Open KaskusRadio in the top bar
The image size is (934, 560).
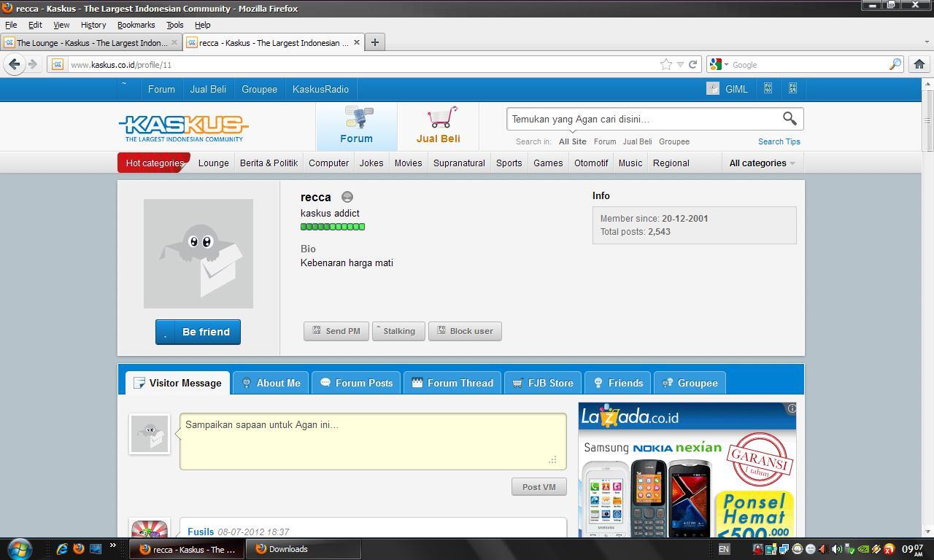(320, 89)
